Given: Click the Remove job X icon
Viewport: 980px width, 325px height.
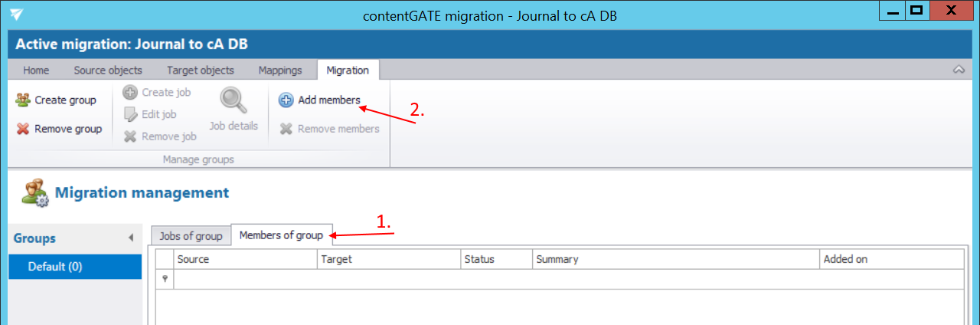Looking at the screenshot, I should point(130,136).
